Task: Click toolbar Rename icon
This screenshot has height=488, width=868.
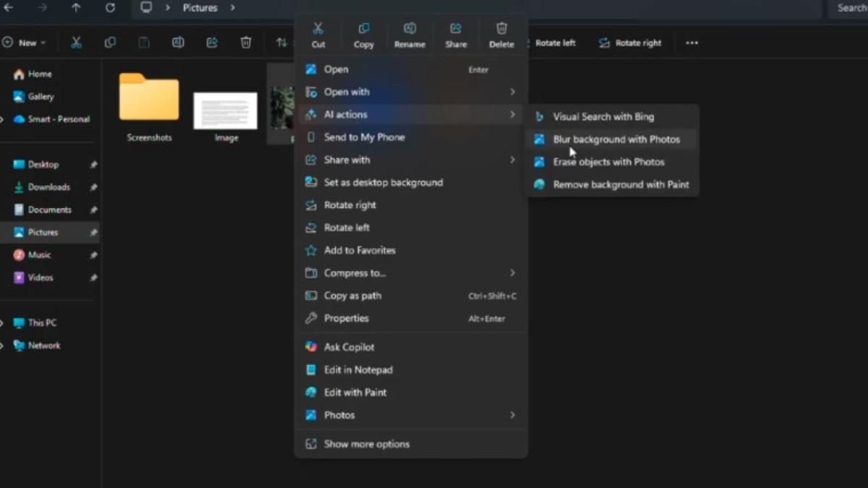Action: [x=178, y=43]
